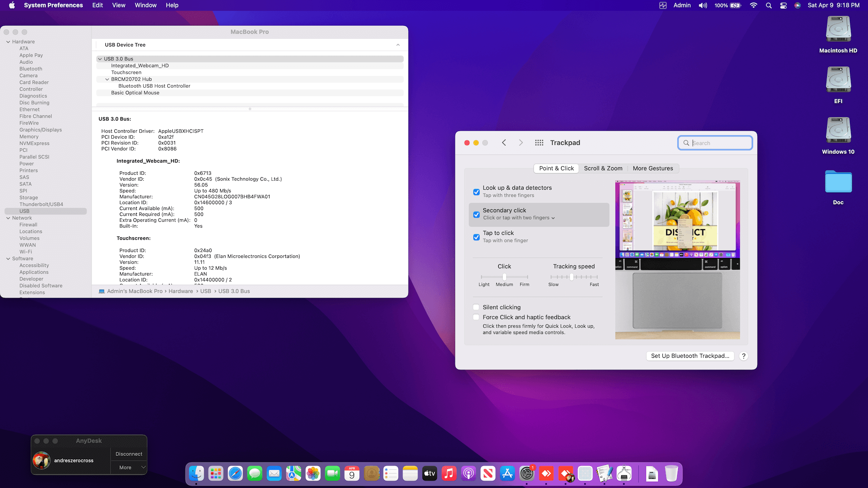The image size is (868, 488).
Task: Open the Macintosh HD desktop drive
Action: coord(838,30)
